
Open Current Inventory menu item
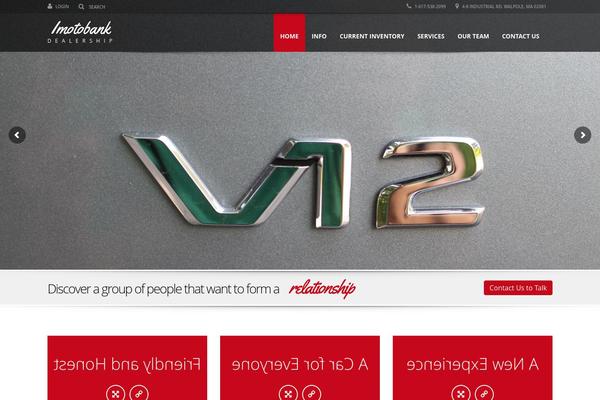[x=372, y=36]
